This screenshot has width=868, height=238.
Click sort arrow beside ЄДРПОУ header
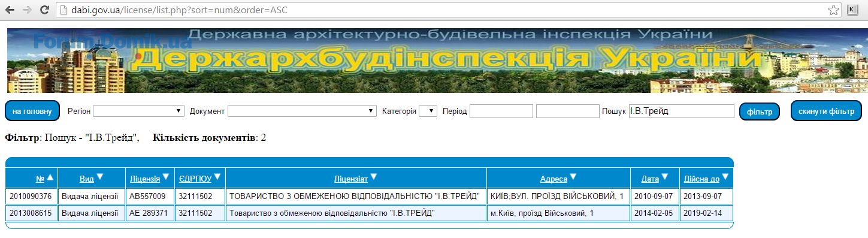[x=217, y=177]
